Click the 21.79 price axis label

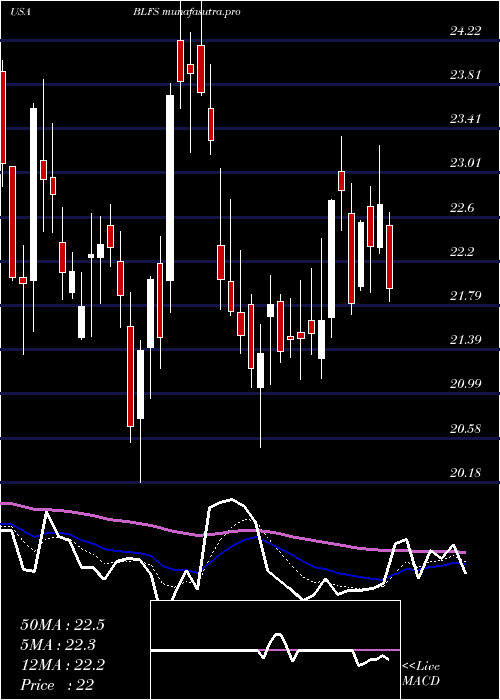click(466, 296)
